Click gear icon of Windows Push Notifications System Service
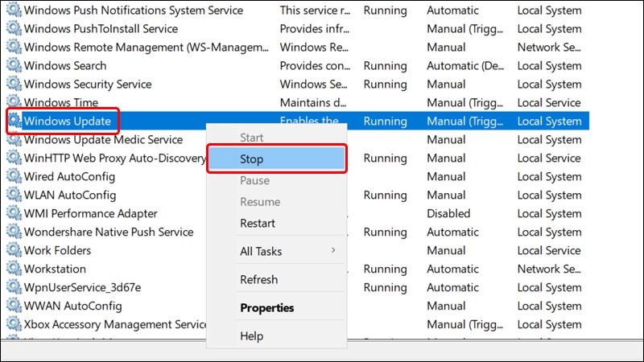The image size is (644, 362). 14,10
